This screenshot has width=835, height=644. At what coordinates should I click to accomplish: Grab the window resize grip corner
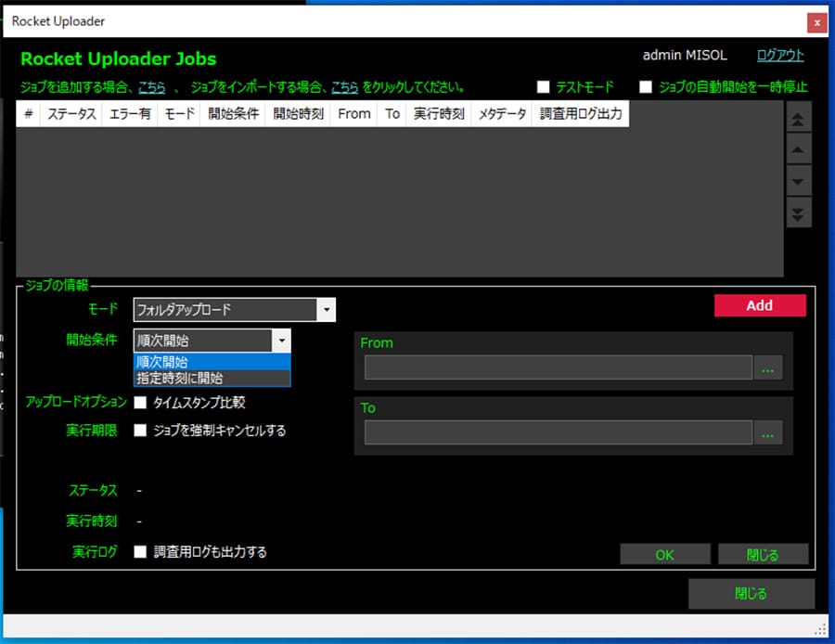click(x=821, y=629)
